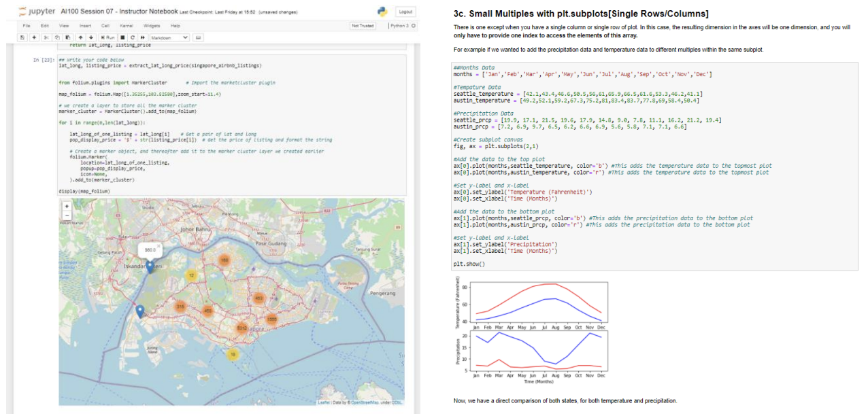This screenshot has width=868, height=416.
Task: Click the blue marker below the popup
Action: pyautogui.click(x=150, y=267)
